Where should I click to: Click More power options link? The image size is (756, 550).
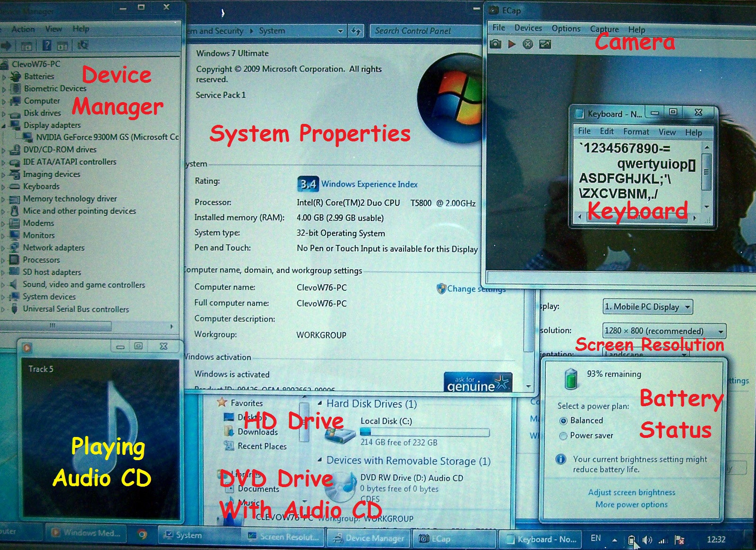pos(631,505)
